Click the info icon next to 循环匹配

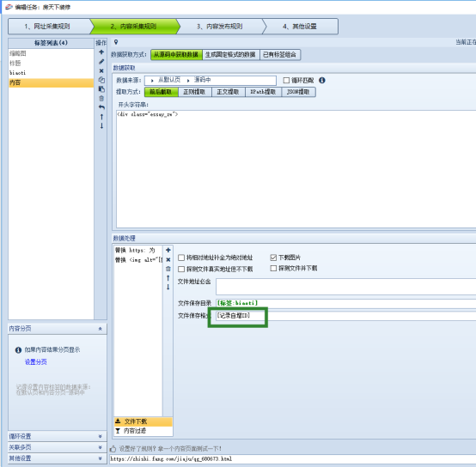(x=322, y=81)
